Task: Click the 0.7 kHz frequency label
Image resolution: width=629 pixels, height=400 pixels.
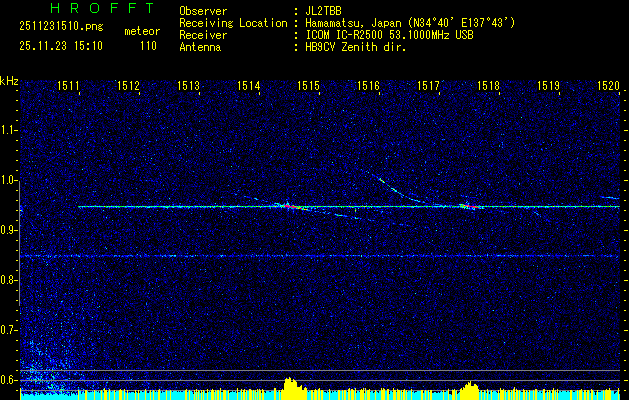Action: tap(9, 330)
